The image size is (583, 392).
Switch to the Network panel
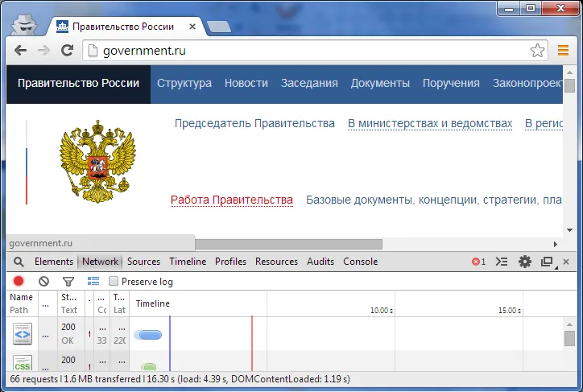[100, 262]
